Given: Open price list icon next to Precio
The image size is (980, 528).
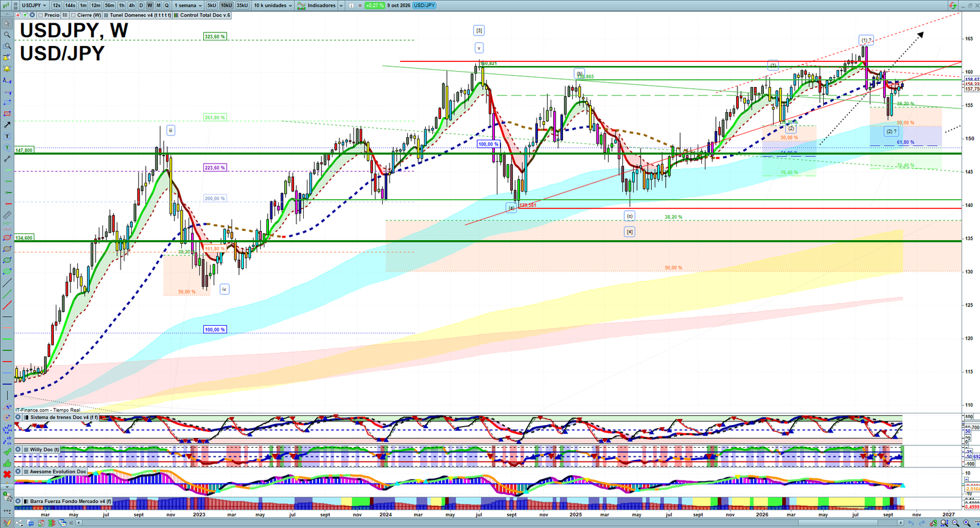Looking at the screenshot, I should 65,15.
